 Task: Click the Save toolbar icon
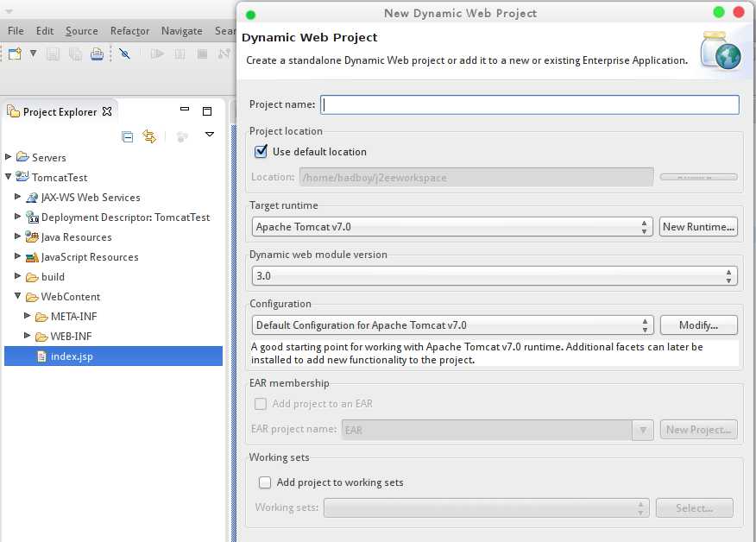click(x=53, y=54)
